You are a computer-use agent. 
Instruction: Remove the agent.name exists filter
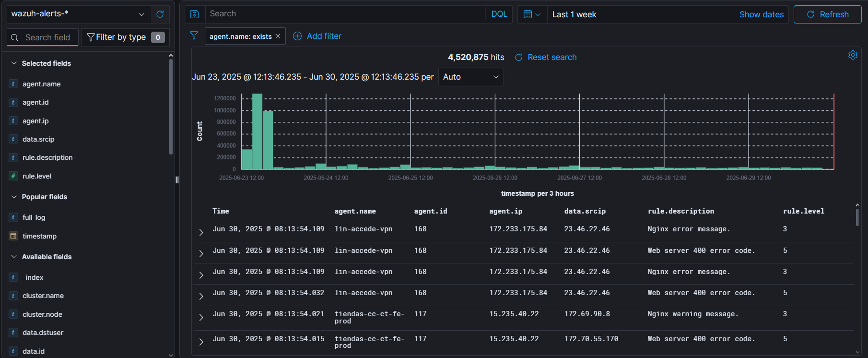click(278, 36)
